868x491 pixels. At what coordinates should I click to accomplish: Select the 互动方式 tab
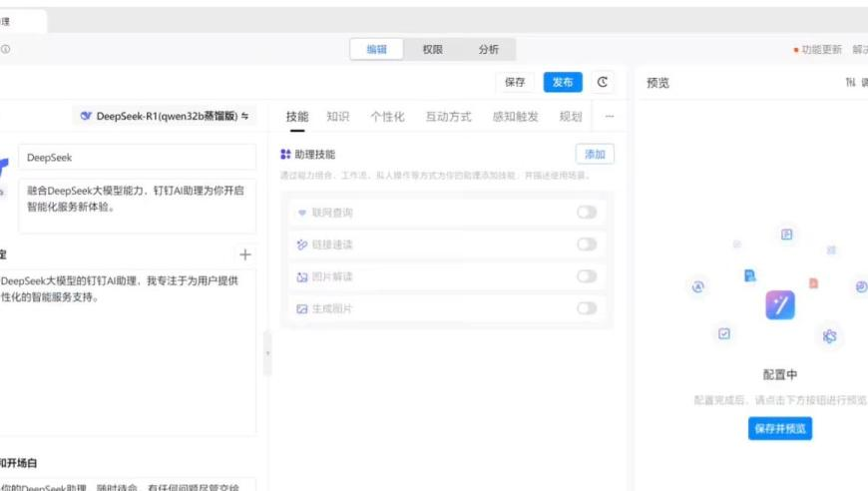(448, 116)
